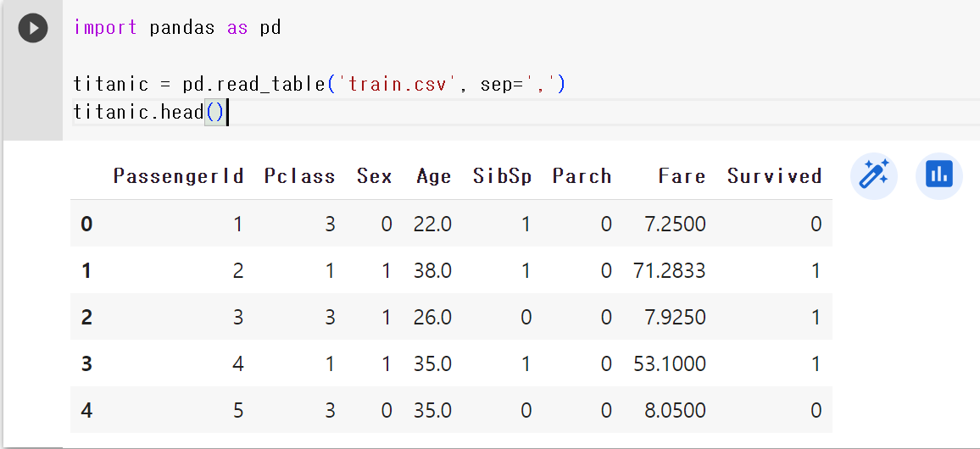The width and height of the screenshot is (980, 449).
Task: Select Age value 22.0
Action: [x=432, y=224]
